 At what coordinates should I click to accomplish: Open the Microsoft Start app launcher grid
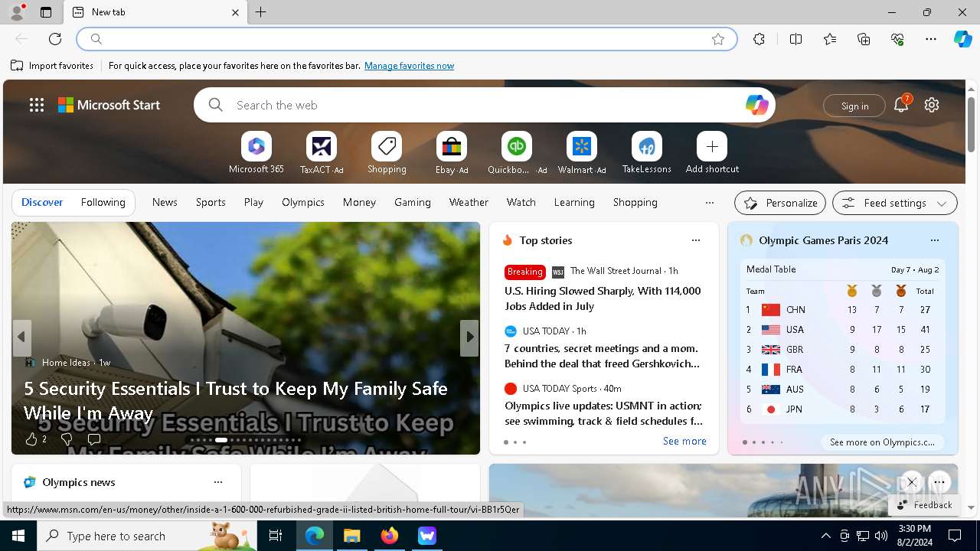point(37,105)
